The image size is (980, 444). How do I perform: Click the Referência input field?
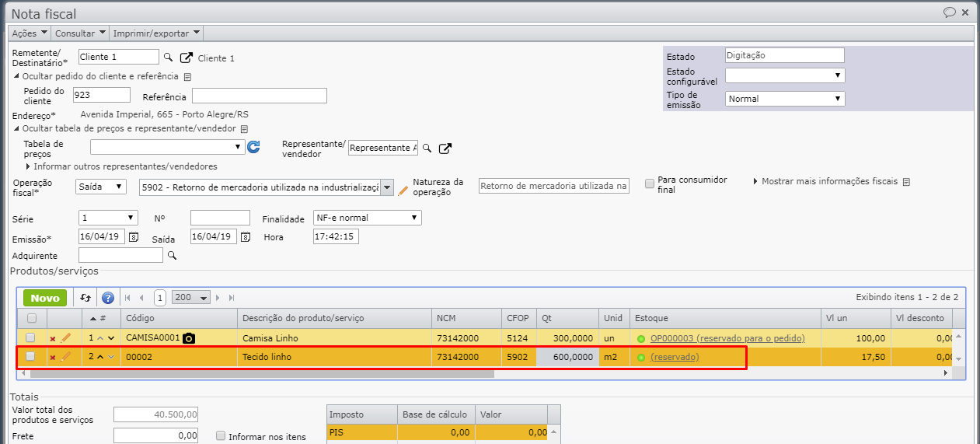point(259,96)
